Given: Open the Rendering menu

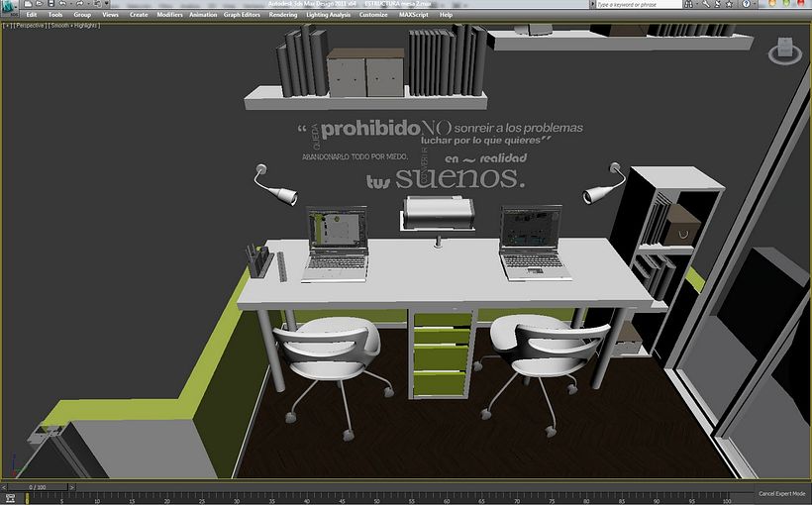Looking at the screenshot, I should pyautogui.click(x=283, y=15).
